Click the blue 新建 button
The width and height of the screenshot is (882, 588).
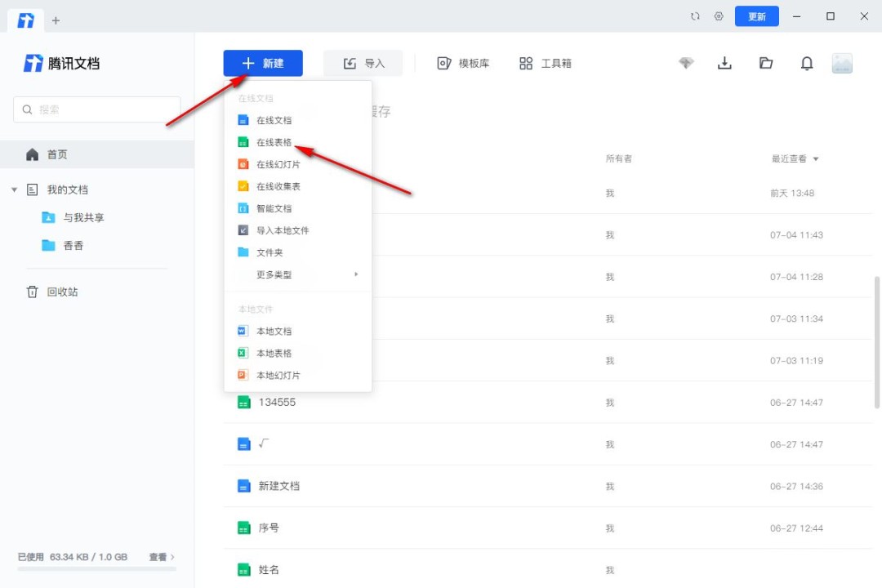tap(263, 64)
